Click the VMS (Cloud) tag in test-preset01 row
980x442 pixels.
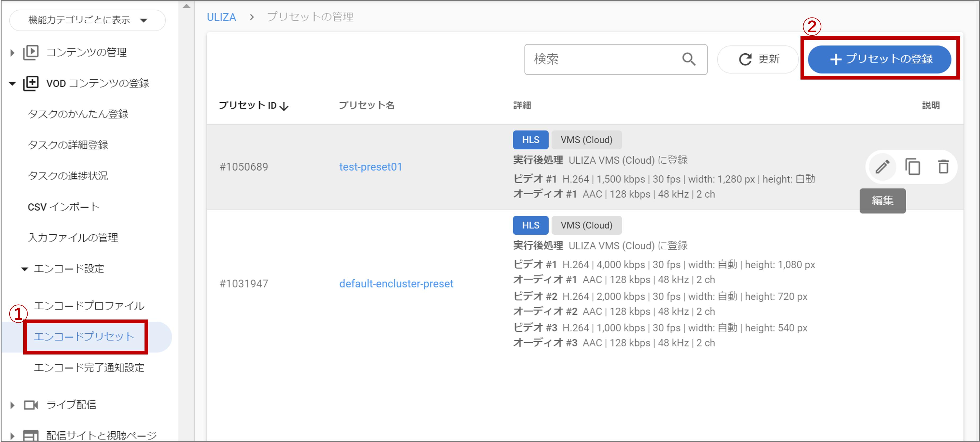pos(586,139)
